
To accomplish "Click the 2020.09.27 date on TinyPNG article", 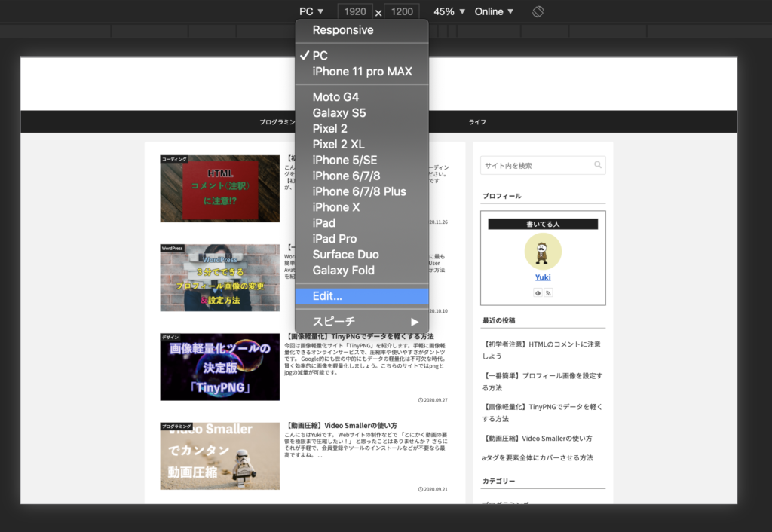I will click(433, 400).
